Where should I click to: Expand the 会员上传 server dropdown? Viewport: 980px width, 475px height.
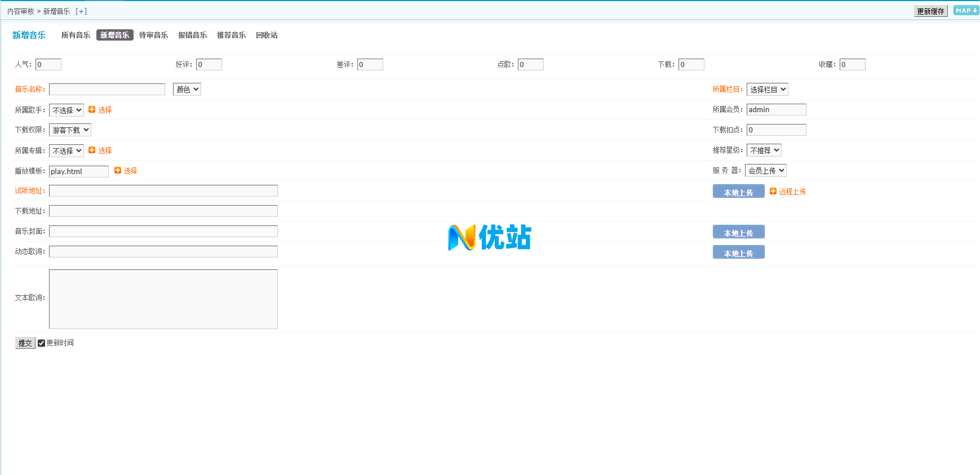(x=765, y=171)
